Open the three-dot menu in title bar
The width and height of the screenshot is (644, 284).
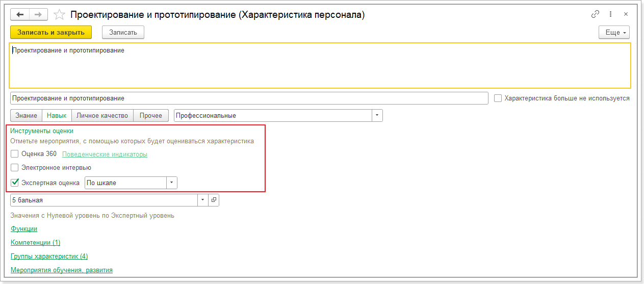[x=611, y=14]
